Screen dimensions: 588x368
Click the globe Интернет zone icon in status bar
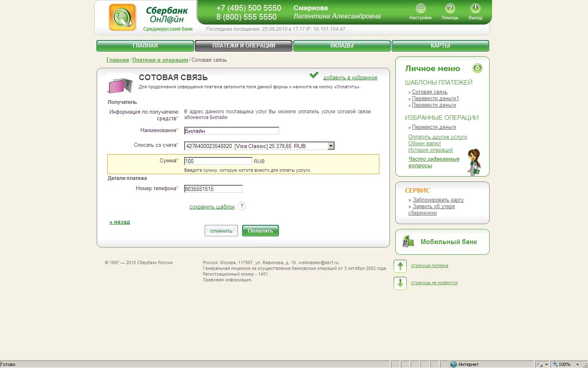point(454,364)
